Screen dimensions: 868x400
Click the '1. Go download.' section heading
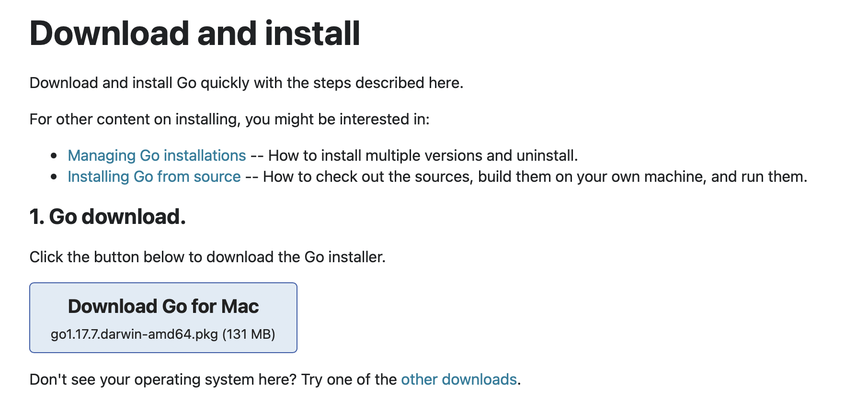click(x=107, y=217)
